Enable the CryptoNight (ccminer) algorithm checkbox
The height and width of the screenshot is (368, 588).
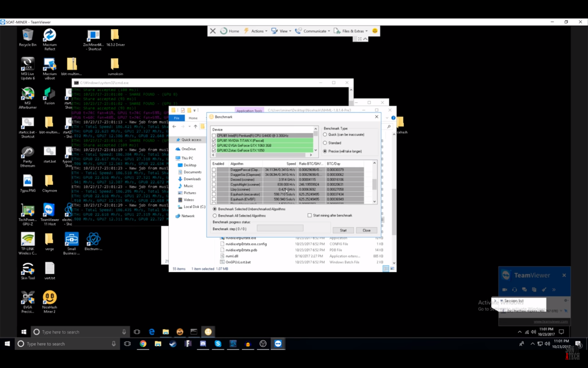[214, 184]
